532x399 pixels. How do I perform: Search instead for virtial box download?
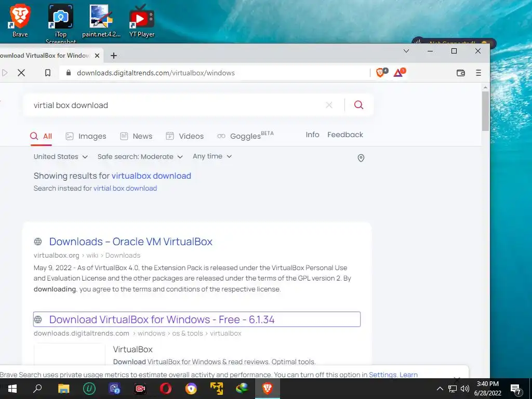click(125, 188)
